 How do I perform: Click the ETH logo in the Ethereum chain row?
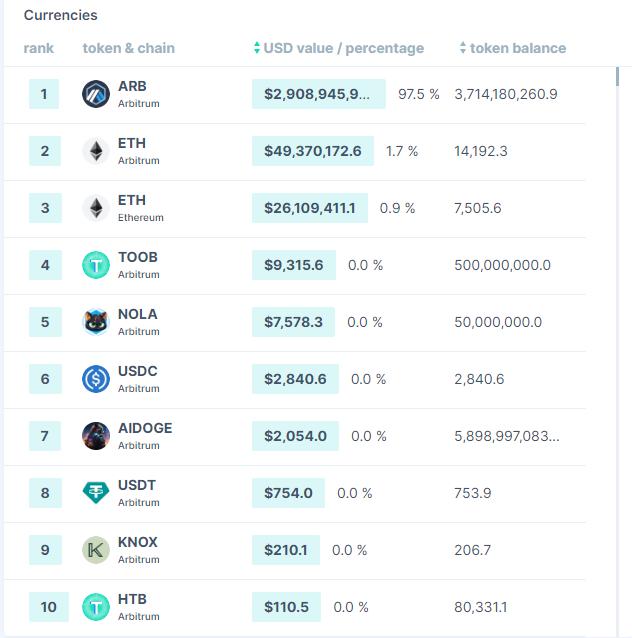point(96,208)
